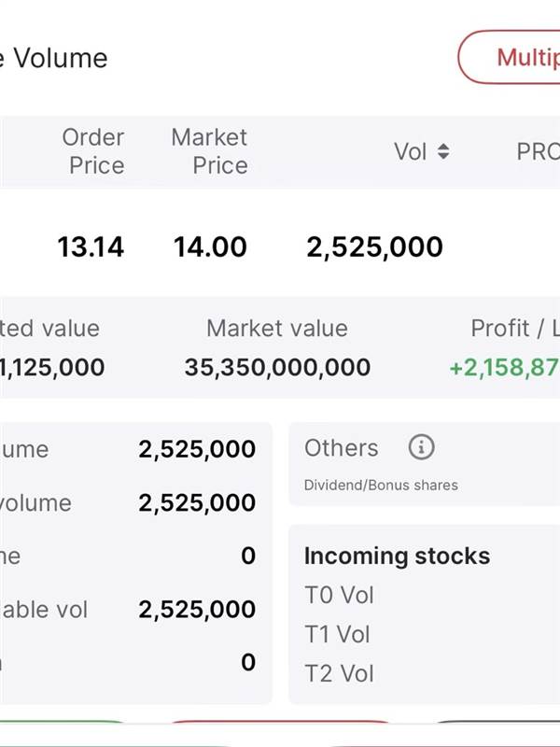Click the info icon next to Others

tap(422, 447)
